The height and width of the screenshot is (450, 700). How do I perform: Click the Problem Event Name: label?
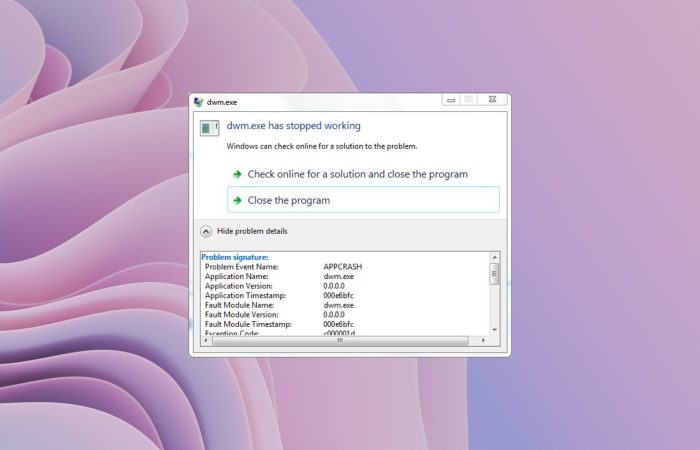pos(242,267)
